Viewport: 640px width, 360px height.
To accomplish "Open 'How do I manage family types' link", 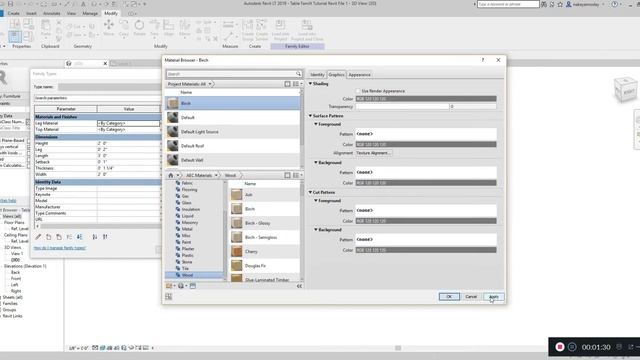I will [60, 248].
